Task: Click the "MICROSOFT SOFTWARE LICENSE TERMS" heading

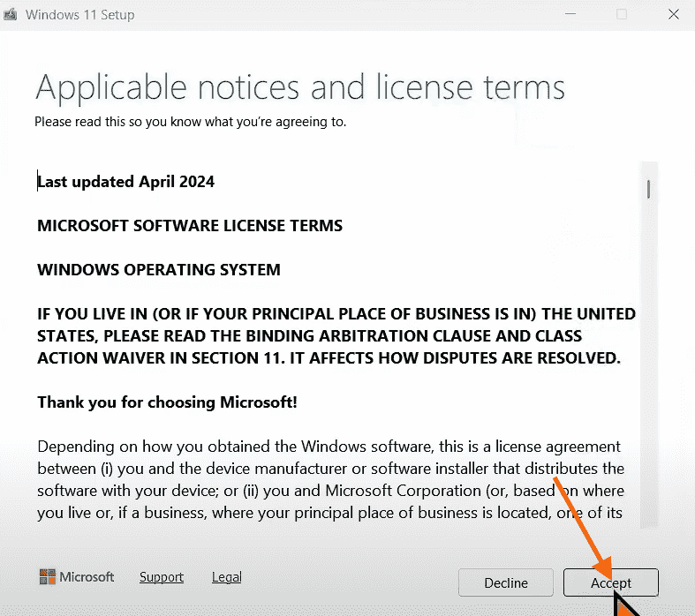Action: [190, 226]
